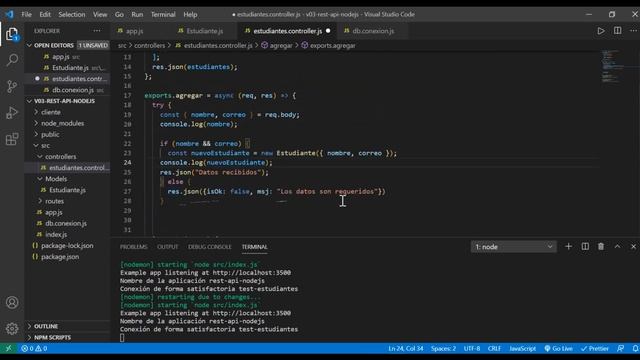Open the Run menu
The width and height of the screenshot is (640, 360).
137,14
